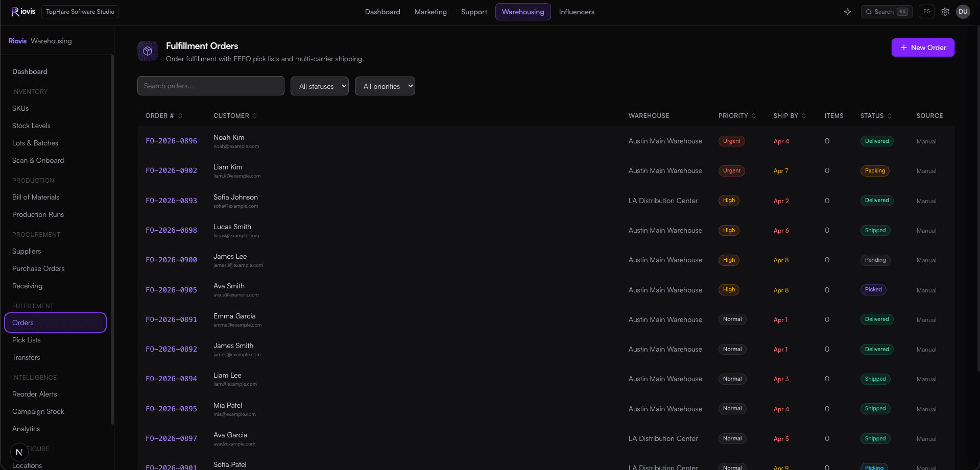Open the AI sparkle assistant icon

[848, 12]
